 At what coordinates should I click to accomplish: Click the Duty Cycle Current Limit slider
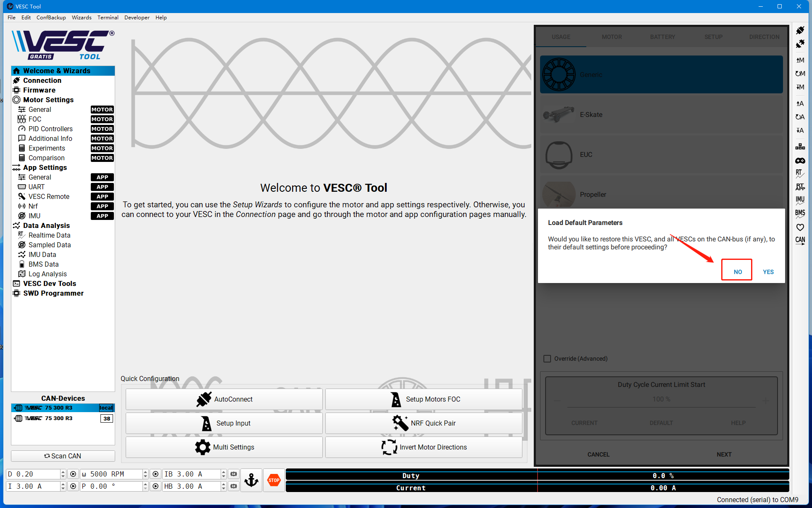pyautogui.click(x=661, y=407)
